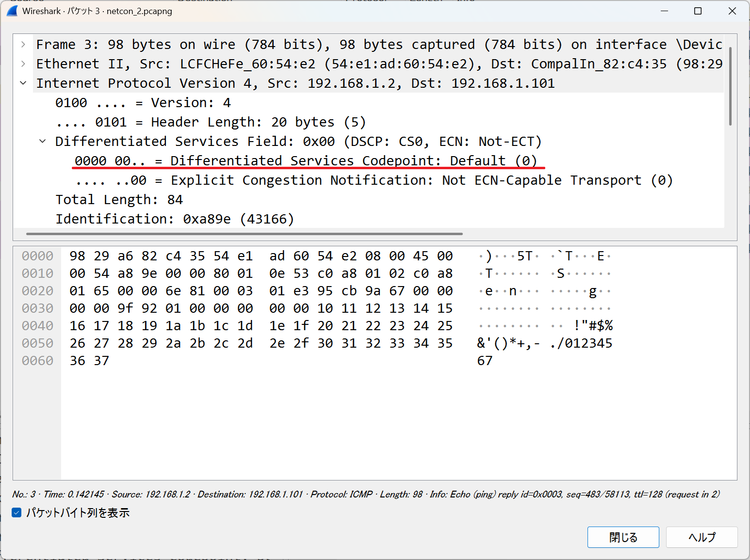Click ASCII text './012345' in bytes pane
This screenshot has width=750, height=560.
[581, 343]
